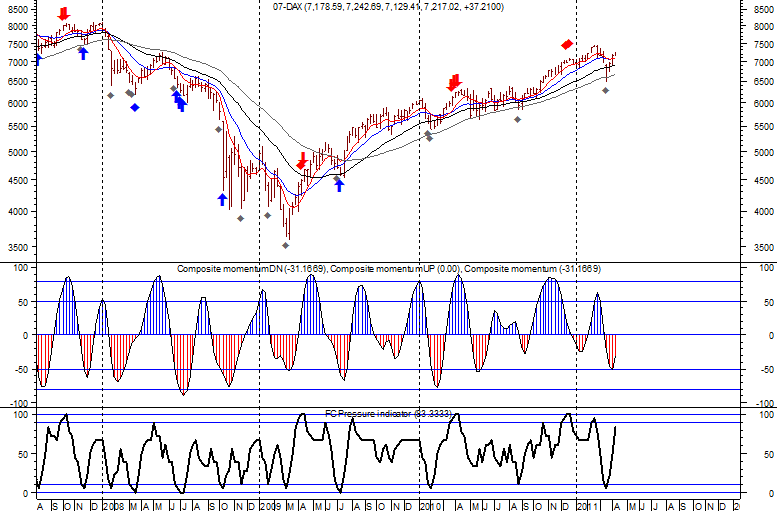The image size is (777, 511).
Task: Click the grey diamond below the March 2009 low
Action: (x=285, y=245)
